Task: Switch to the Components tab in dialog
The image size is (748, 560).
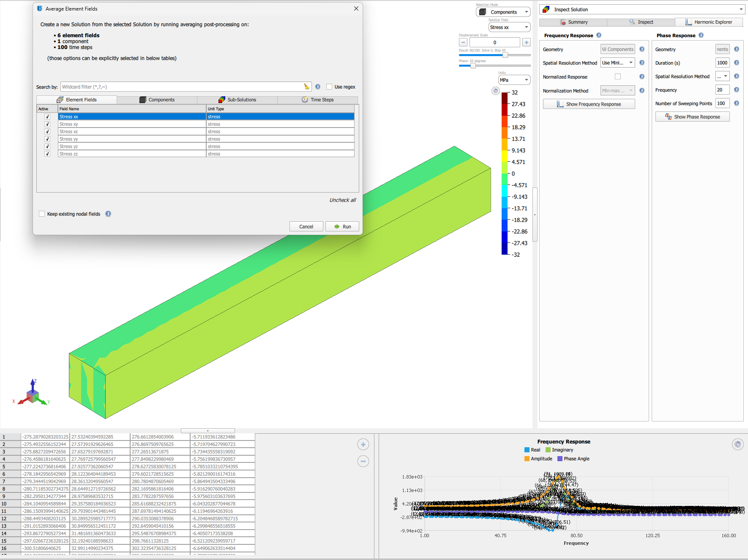Action: pyautogui.click(x=157, y=100)
